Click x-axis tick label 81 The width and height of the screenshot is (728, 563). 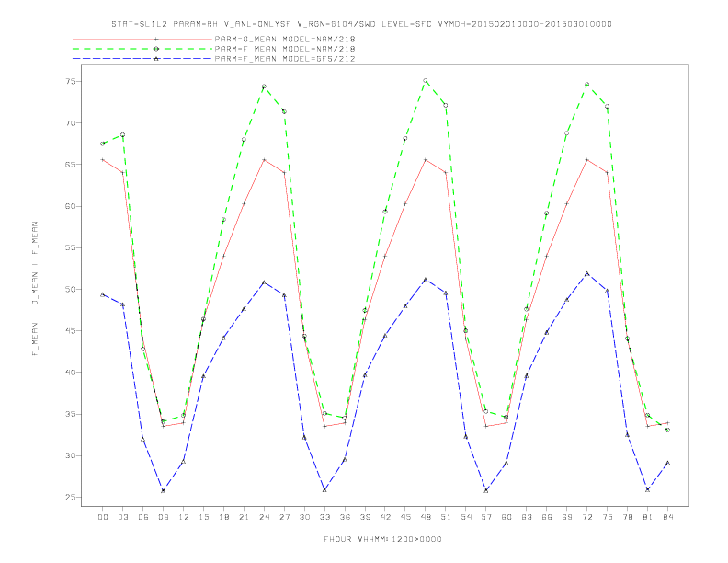pos(648,517)
